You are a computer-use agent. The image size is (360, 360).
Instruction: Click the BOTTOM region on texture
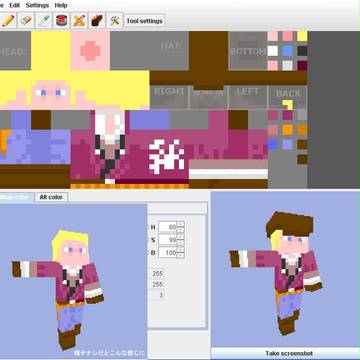click(x=248, y=51)
